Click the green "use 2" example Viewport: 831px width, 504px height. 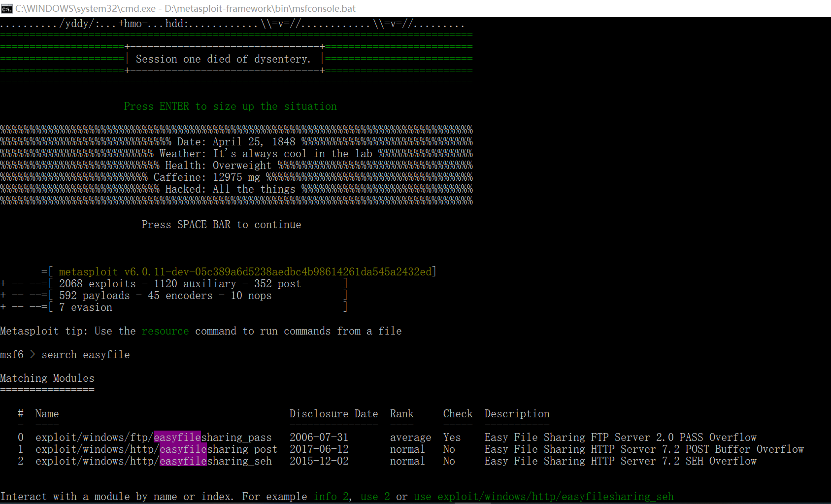375,497
